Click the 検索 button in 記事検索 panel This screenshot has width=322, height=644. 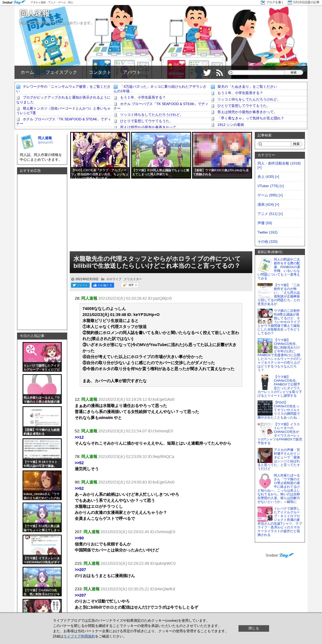coord(296,144)
